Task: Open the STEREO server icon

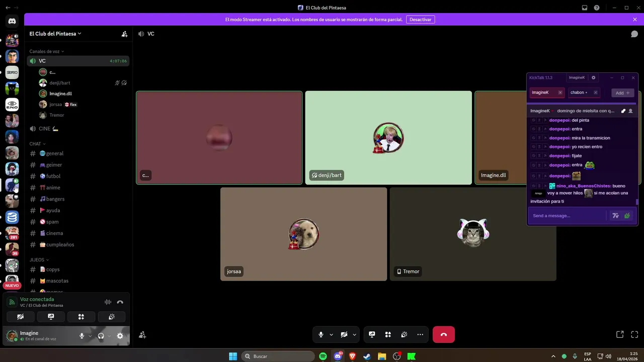Action: coord(12,72)
